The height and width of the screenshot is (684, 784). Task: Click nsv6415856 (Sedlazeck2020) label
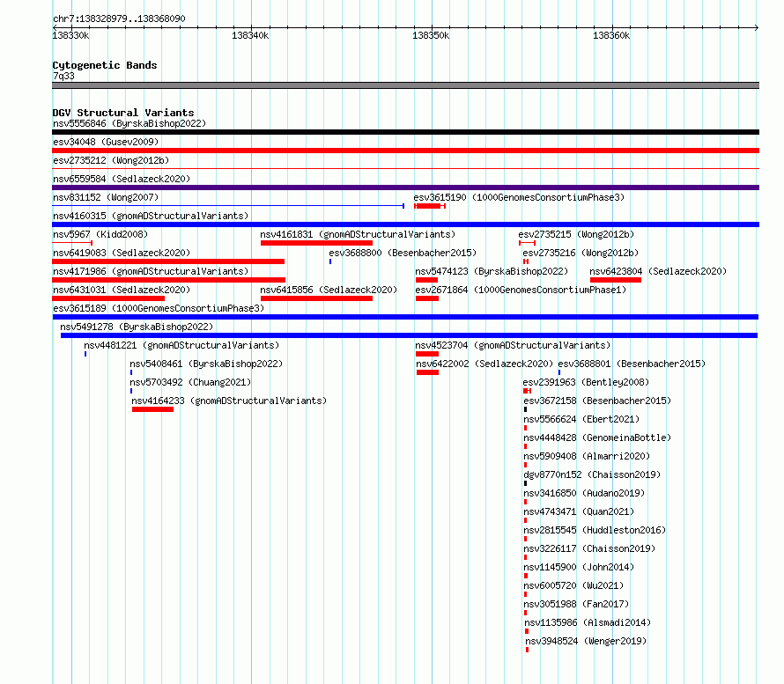pyautogui.click(x=329, y=290)
